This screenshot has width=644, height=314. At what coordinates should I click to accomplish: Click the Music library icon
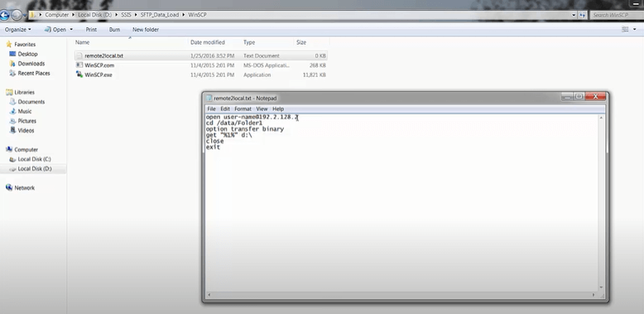[12, 111]
